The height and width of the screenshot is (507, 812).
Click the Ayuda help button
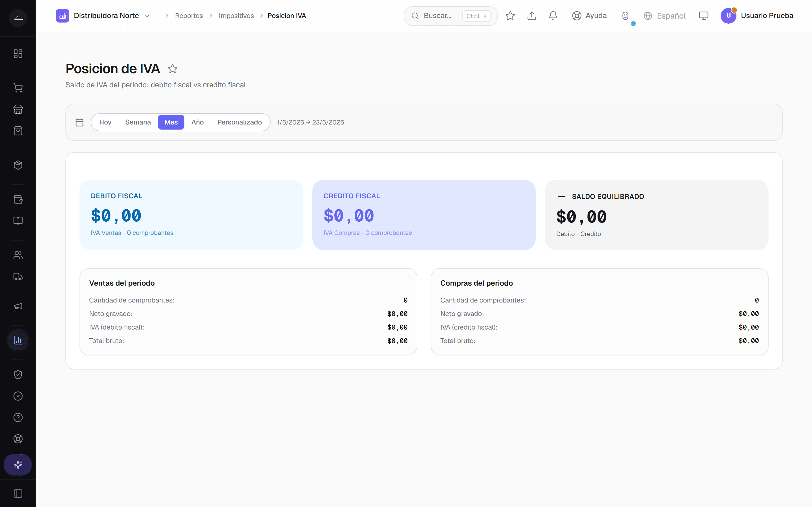pyautogui.click(x=589, y=16)
